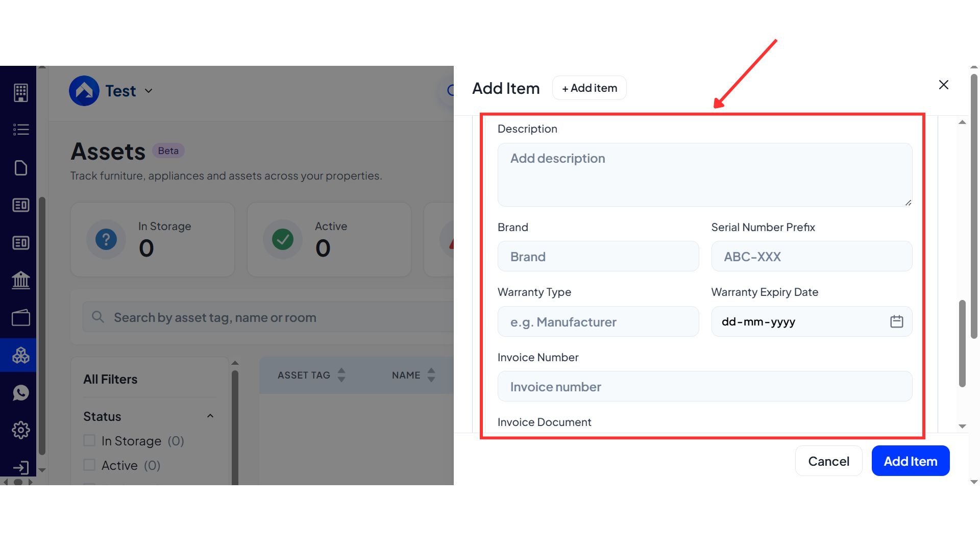Viewport: 980px width, 551px height.
Task: Open settings gear in sidebar
Action: pos(20,430)
